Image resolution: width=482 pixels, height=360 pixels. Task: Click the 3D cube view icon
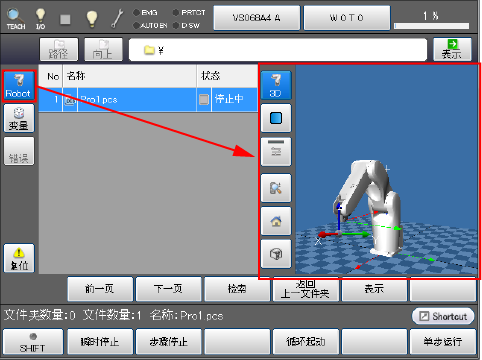point(276,254)
